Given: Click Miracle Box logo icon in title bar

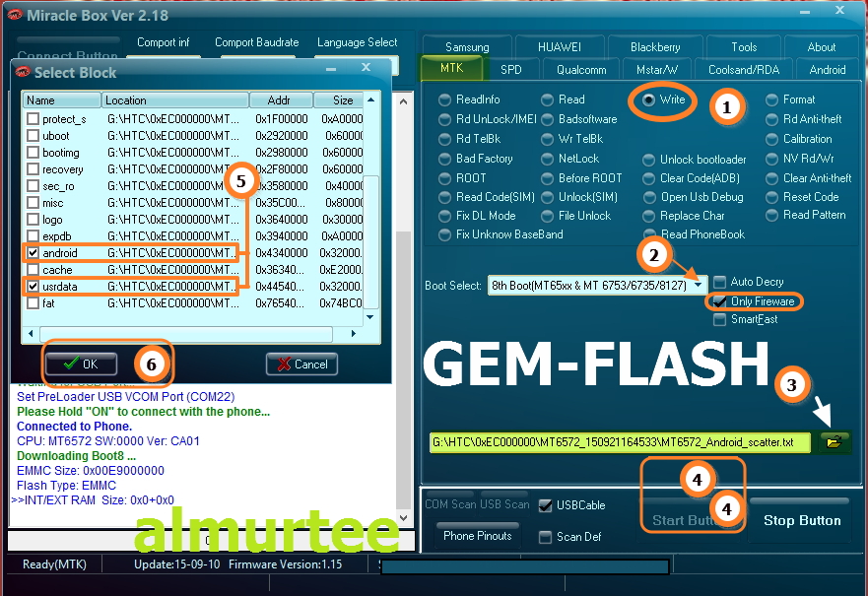Looking at the screenshot, I should point(14,15).
